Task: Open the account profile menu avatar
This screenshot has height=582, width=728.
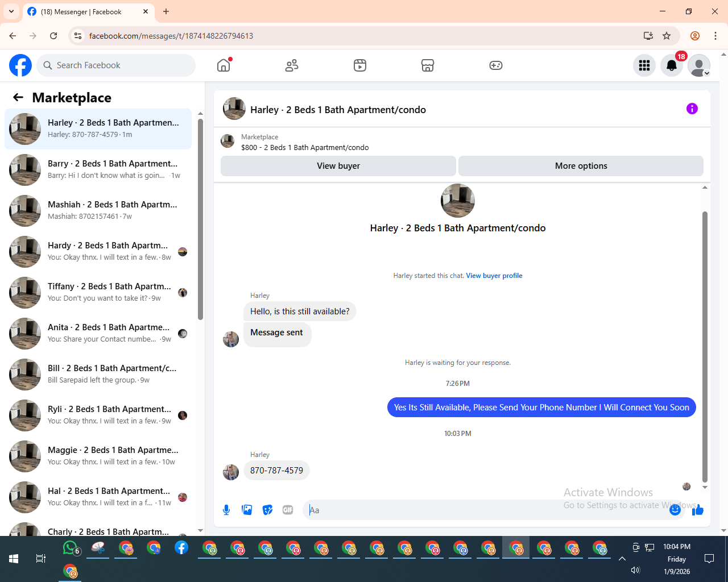Action: pos(699,65)
